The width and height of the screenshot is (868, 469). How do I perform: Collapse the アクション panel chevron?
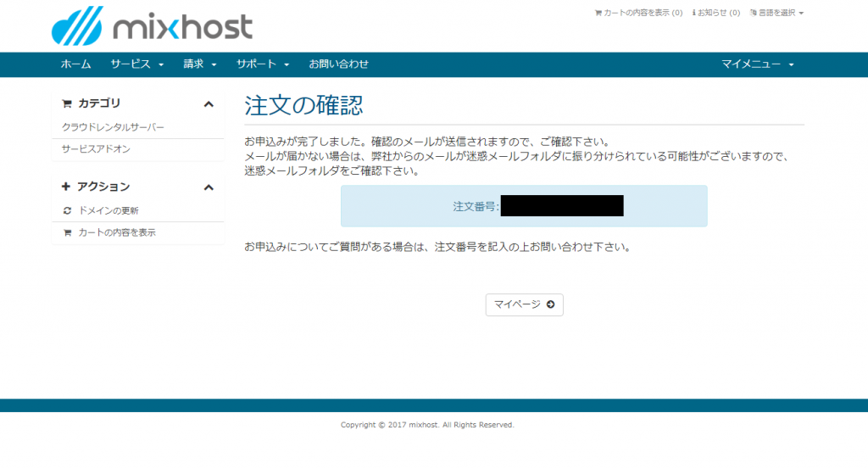click(209, 187)
